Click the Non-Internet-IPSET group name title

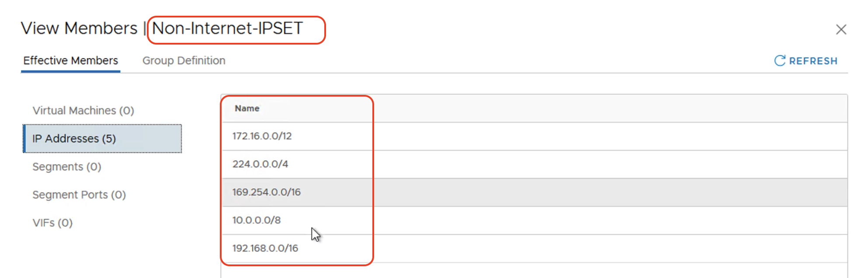[227, 28]
